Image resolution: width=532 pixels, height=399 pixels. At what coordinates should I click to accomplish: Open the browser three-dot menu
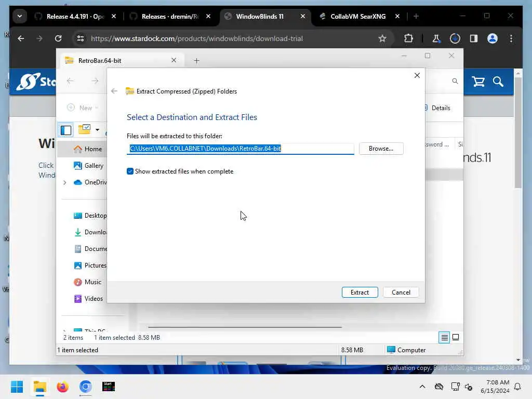pos(511,38)
